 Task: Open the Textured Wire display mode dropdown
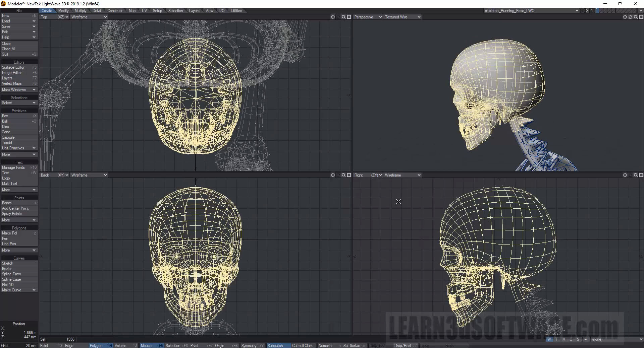[x=402, y=17]
